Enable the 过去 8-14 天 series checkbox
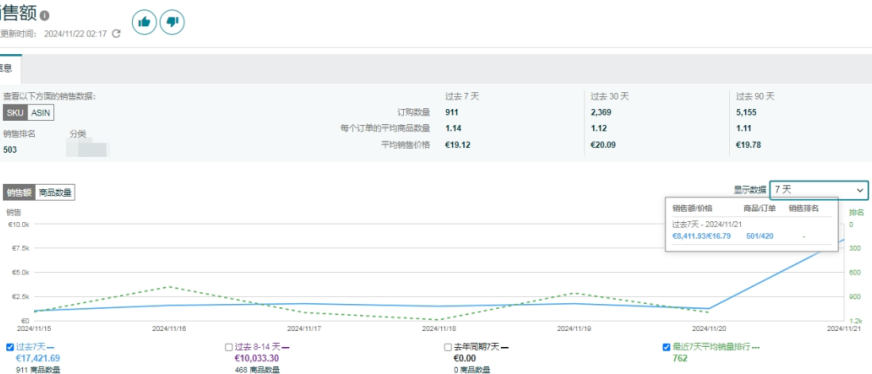 click(x=229, y=347)
